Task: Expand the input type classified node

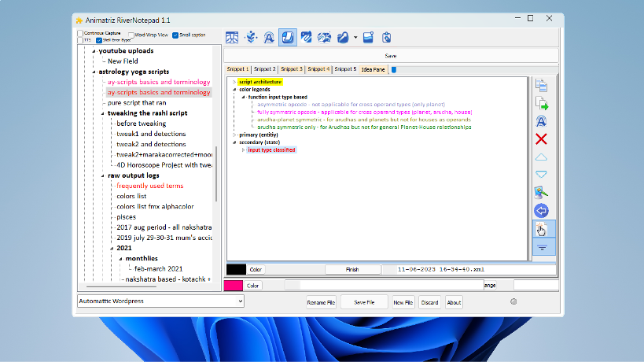Action: [243, 150]
